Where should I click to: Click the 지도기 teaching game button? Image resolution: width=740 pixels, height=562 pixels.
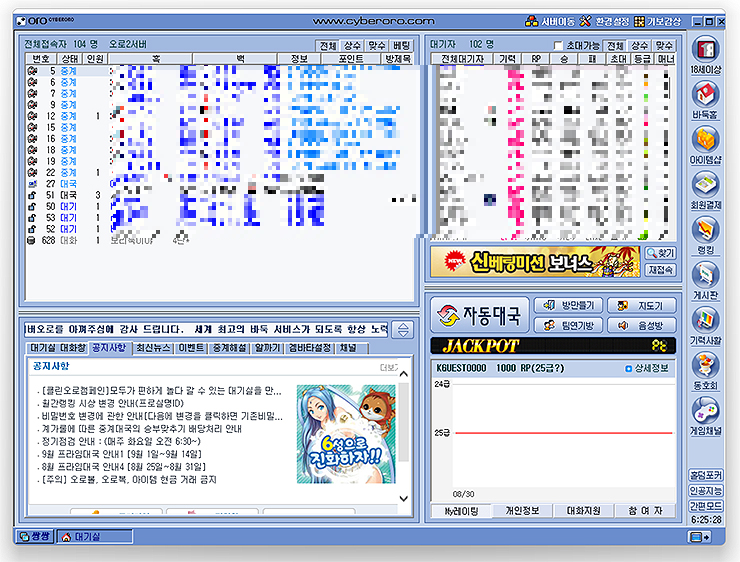click(x=642, y=306)
